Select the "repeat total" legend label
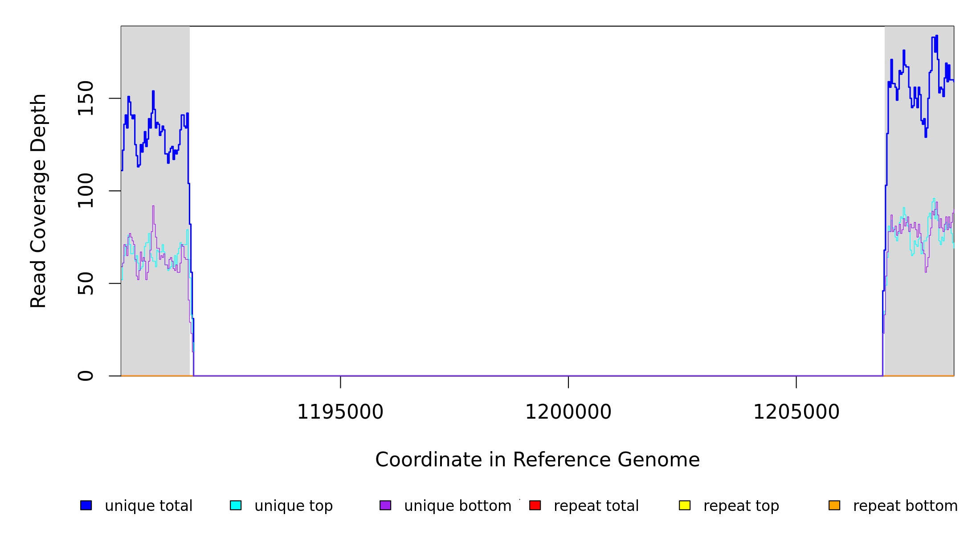Viewport: 980px width, 535px height. [x=596, y=506]
